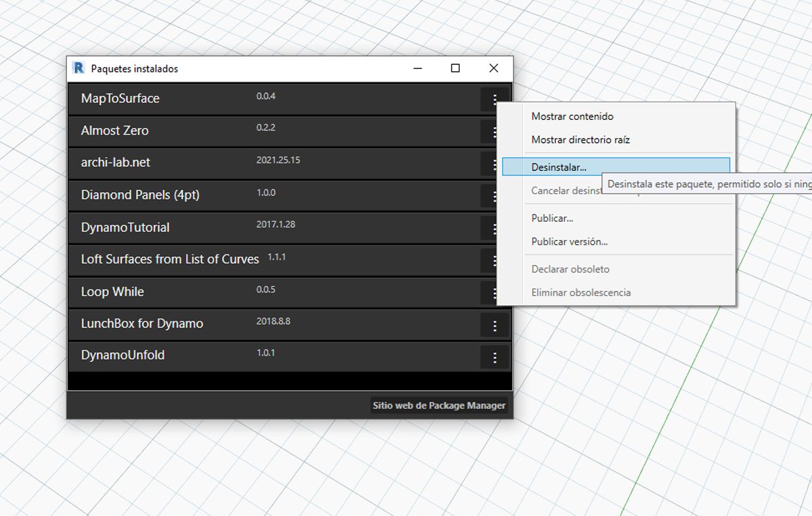This screenshot has height=516, width=812.
Task: Select the archi-lab.net package name
Action: pyautogui.click(x=116, y=163)
